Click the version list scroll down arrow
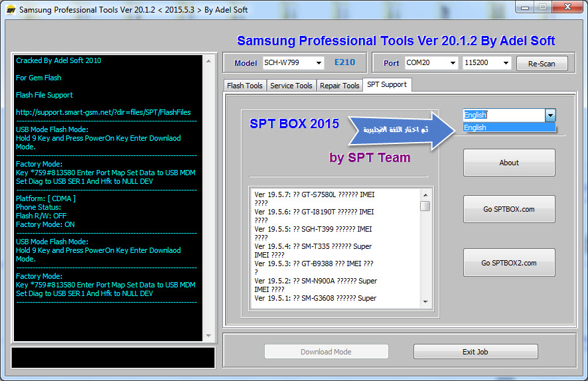 click(x=425, y=301)
